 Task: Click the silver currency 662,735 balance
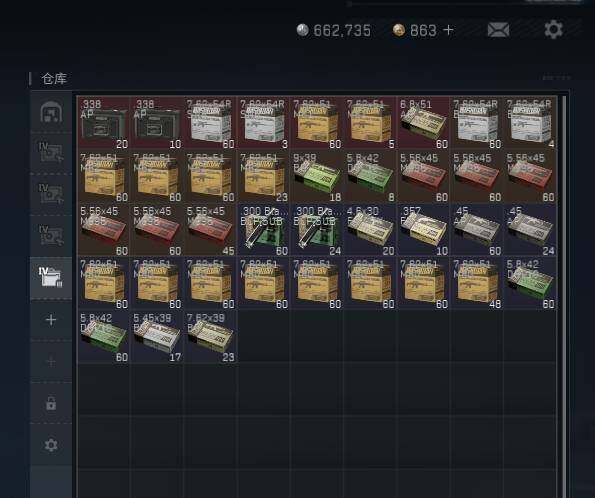coord(334,30)
